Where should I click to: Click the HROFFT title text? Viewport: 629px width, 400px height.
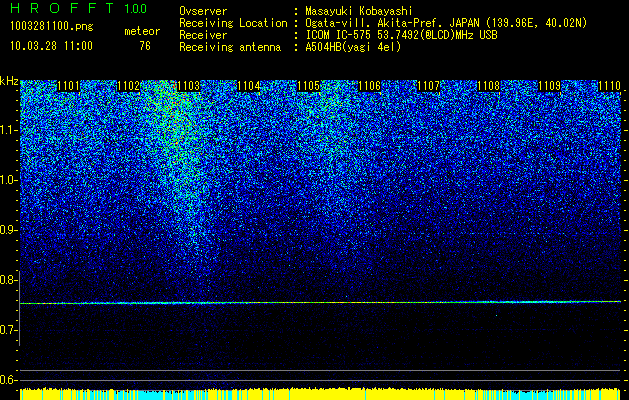62,8
